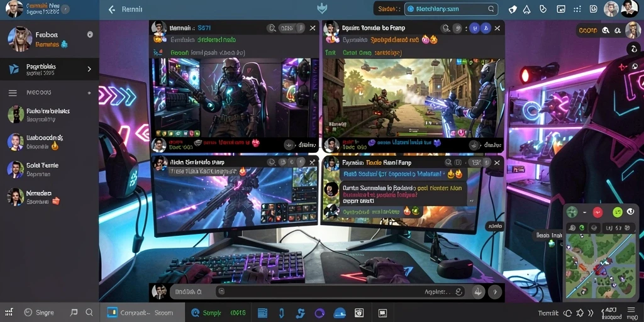Open the first contact under the sidebar section header

point(49,114)
